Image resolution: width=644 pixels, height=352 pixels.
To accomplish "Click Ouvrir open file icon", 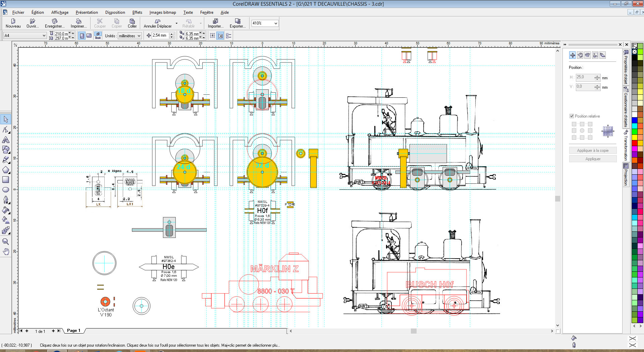I will (x=33, y=23).
